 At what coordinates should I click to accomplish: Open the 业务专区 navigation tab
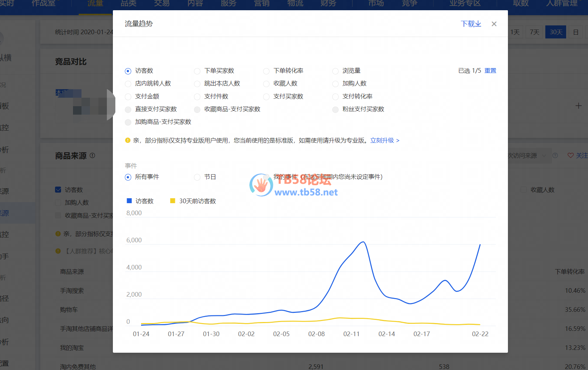click(465, 4)
